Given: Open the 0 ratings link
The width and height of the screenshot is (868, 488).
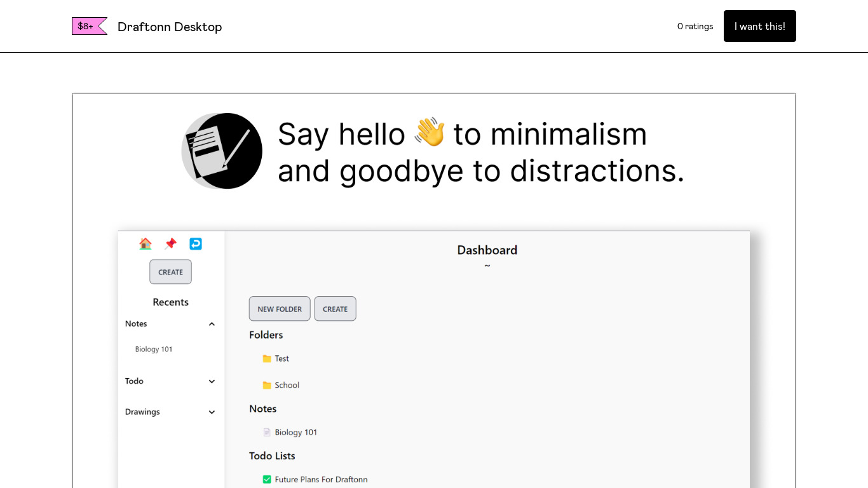Looking at the screenshot, I should point(695,27).
